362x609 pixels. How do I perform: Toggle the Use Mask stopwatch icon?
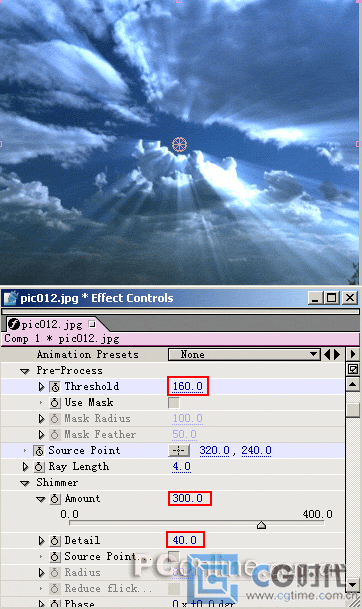coord(55,403)
